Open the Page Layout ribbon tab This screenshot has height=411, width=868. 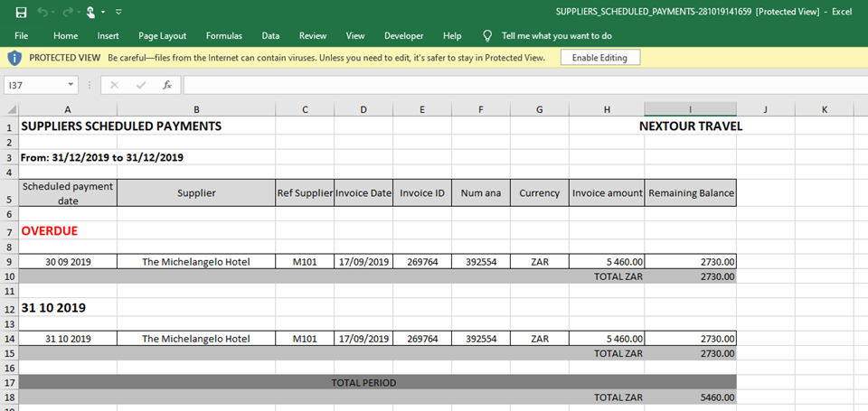point(162,36)
